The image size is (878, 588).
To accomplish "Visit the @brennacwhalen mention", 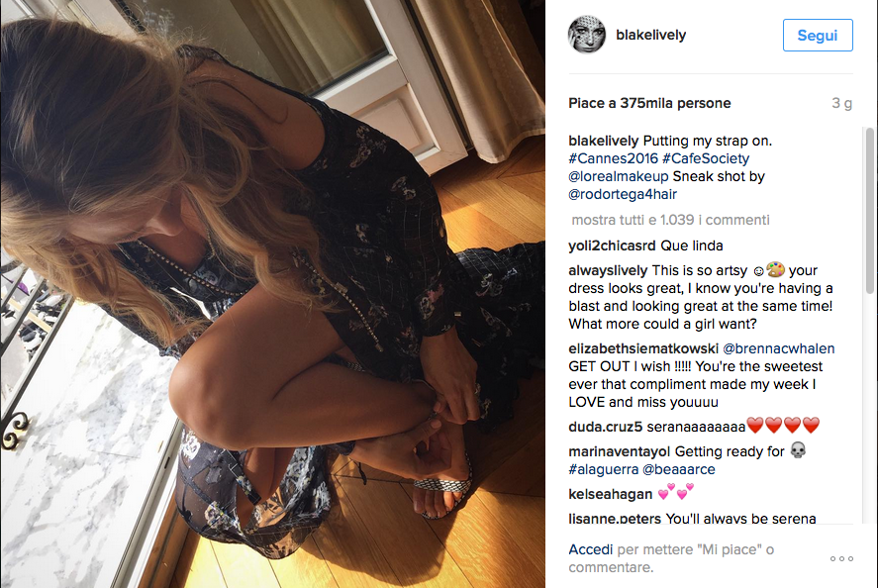I will [778, 348].
